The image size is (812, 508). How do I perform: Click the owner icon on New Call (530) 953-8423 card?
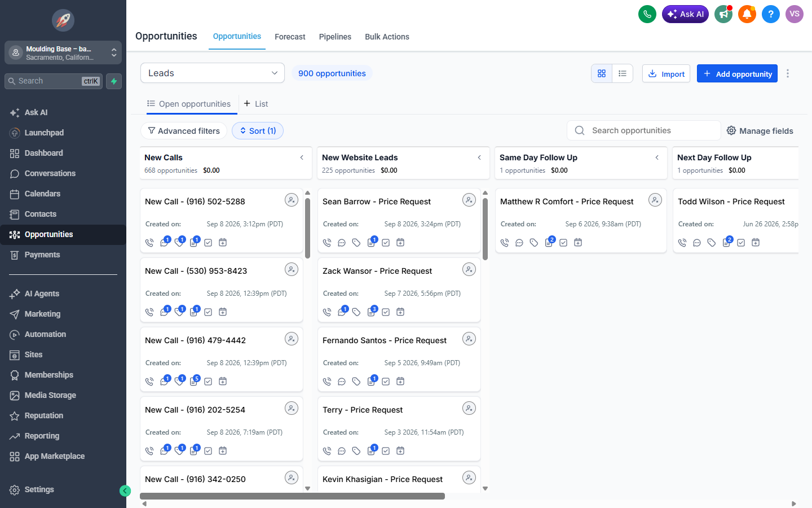(292, 269)
